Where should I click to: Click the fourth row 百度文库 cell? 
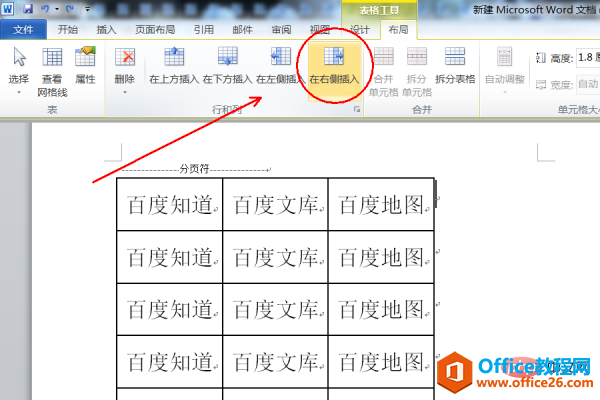tap(275, 362)
